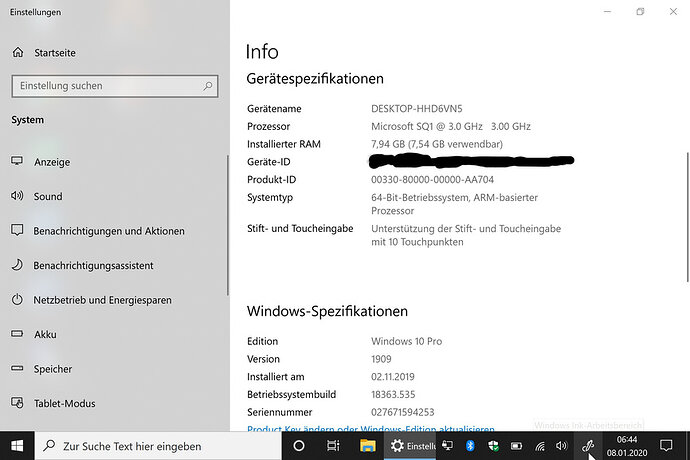690x460 pixels.
Task: Click the tablet icon beside Tablet-Modus
Action: click(17, 402)
